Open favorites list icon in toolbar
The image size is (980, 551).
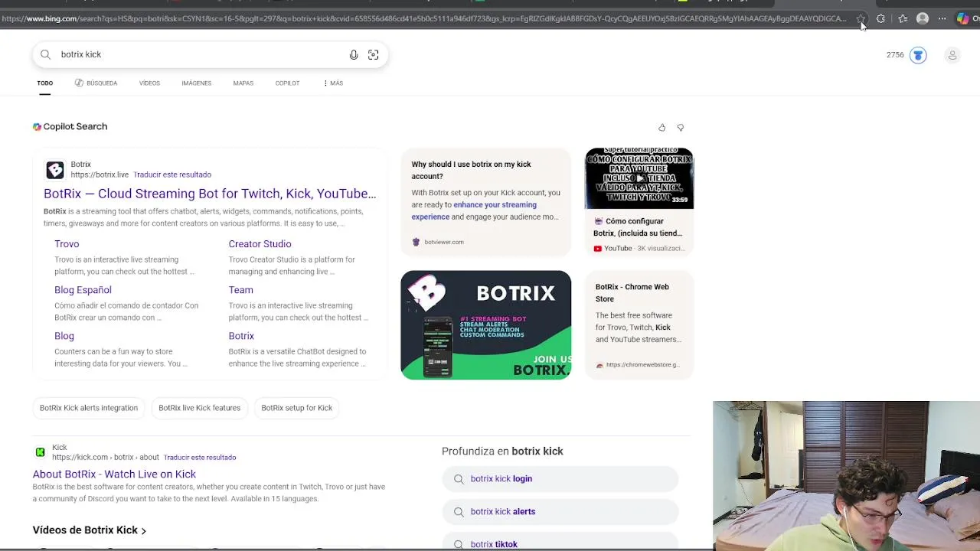coord(903,18)
